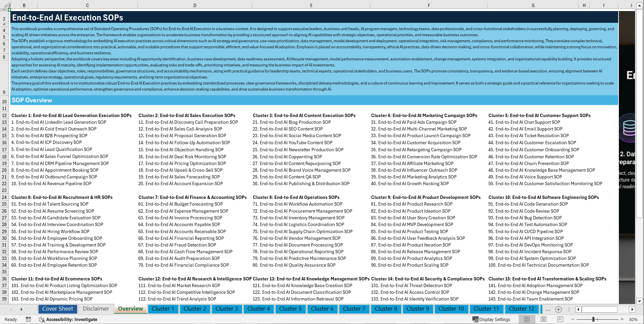Click End-to-End AI Code Generation SOP
644x324 pixels.
528,204
